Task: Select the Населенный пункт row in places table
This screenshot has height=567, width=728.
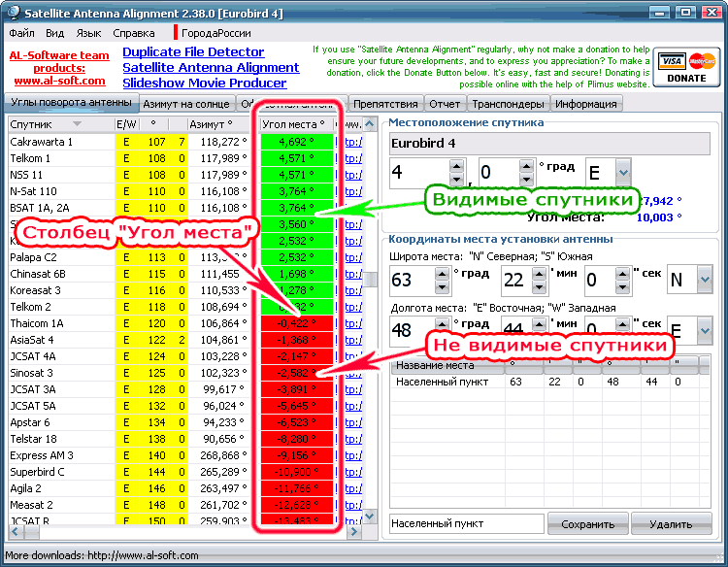Action: 549,382
